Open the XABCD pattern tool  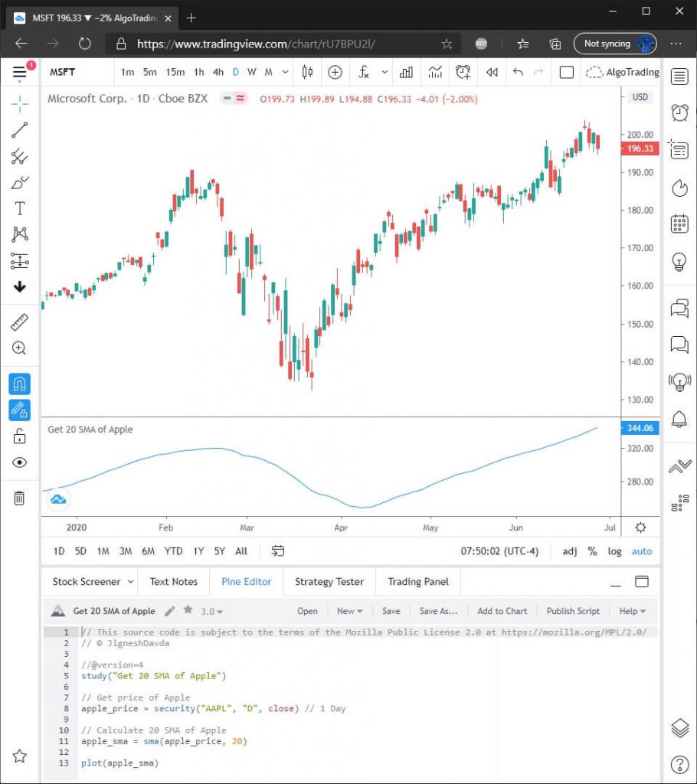point(19,234)
